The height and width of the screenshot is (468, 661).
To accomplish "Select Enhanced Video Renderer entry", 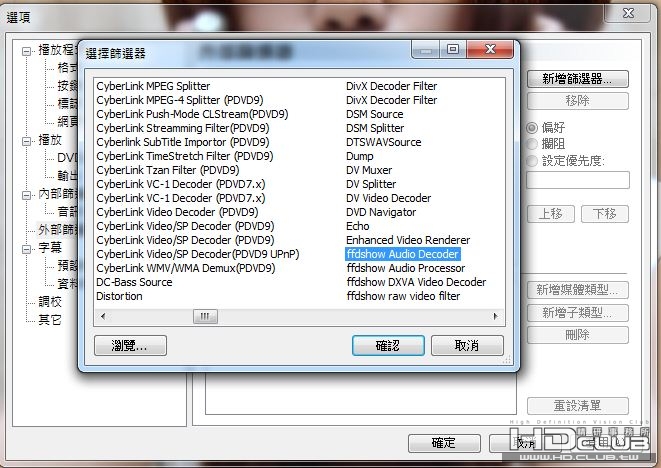I will pyautogui.click(x=408, y=240).
